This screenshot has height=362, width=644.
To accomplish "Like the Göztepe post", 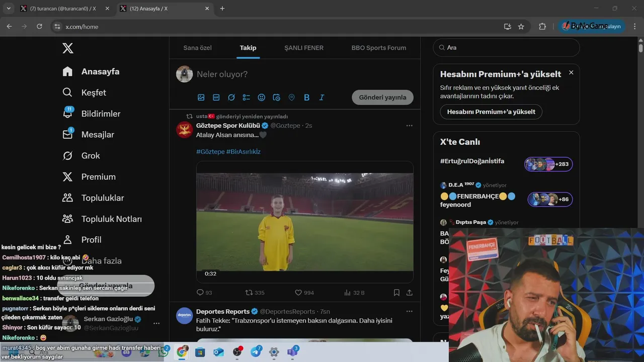I will click(304, 293).
